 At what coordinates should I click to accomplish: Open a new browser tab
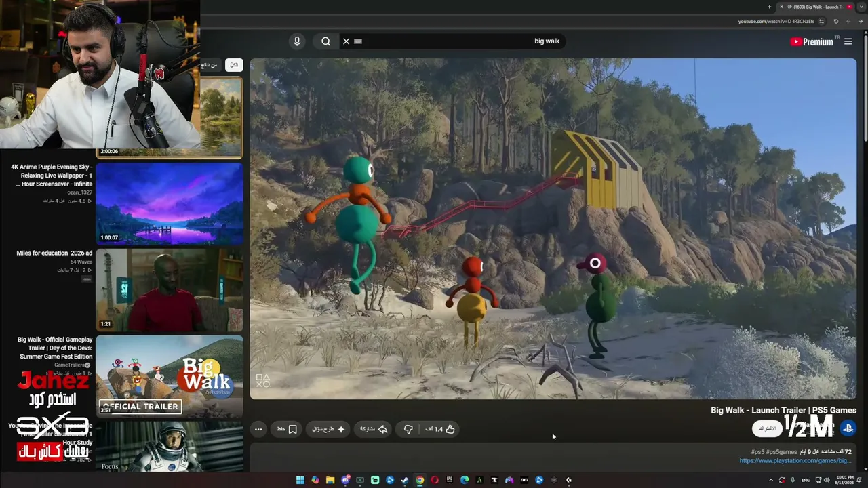point(769,7)
